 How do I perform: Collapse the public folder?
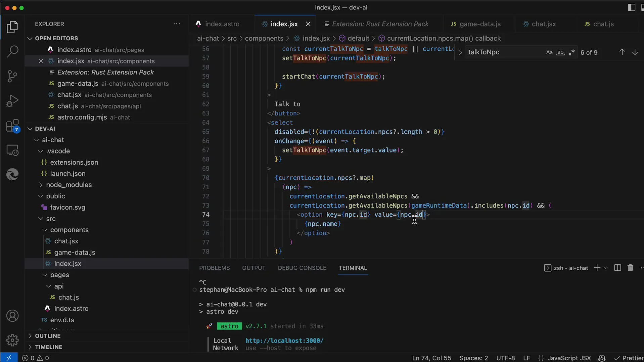click(55, 196)
